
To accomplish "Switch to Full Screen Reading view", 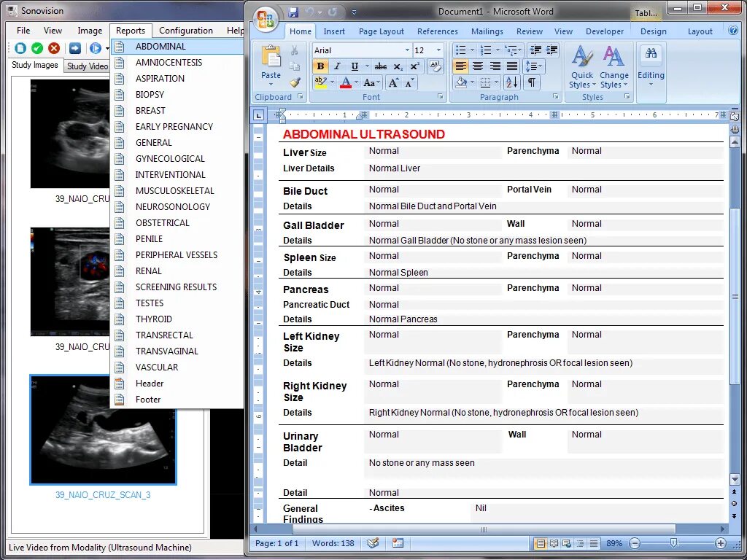I will coord(553,542).
